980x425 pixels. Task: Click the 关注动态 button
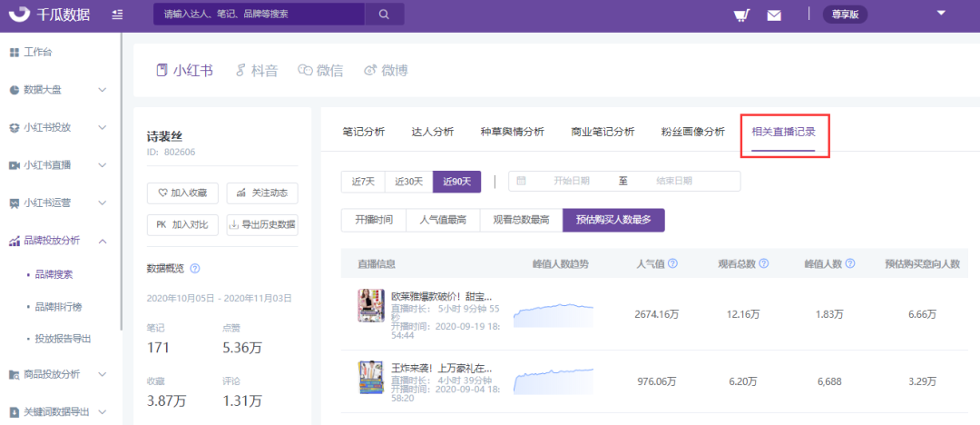(262, 193)
